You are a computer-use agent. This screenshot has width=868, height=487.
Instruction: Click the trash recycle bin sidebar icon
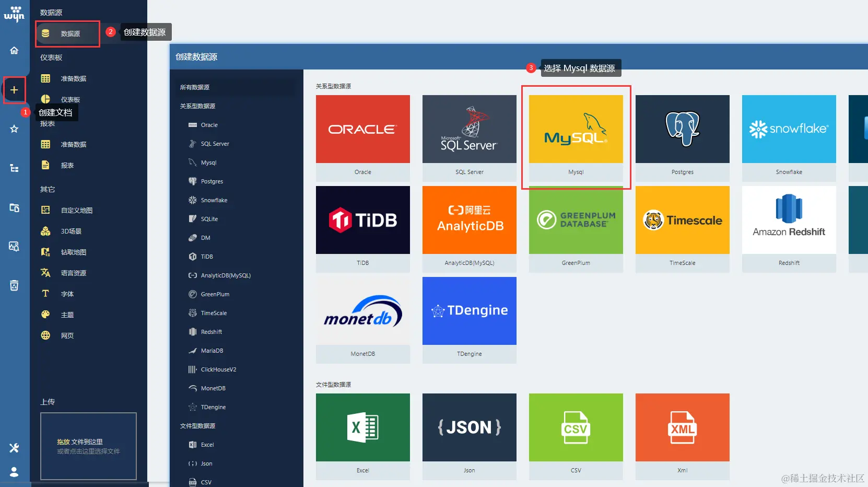(14, 285)
